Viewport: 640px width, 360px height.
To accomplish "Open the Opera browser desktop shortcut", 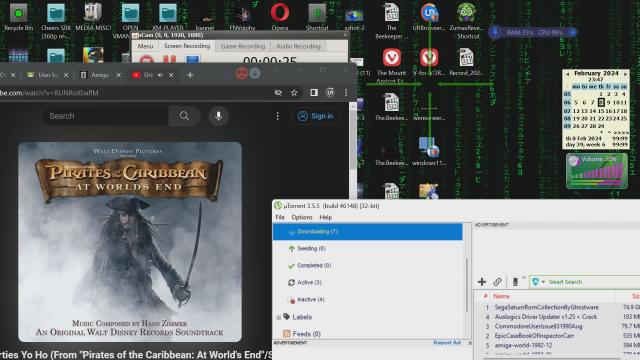I will 280,16.
